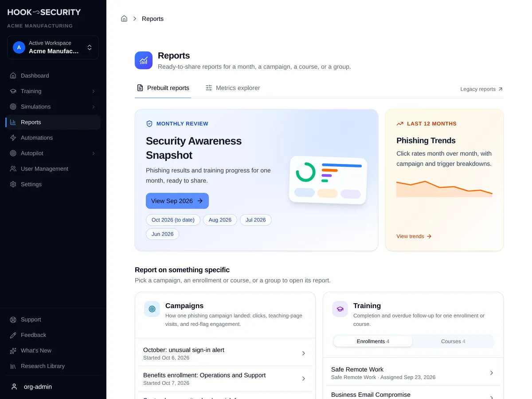Click chevron for Benefits enrollment campaign row
532x399 pixels.
304,379
